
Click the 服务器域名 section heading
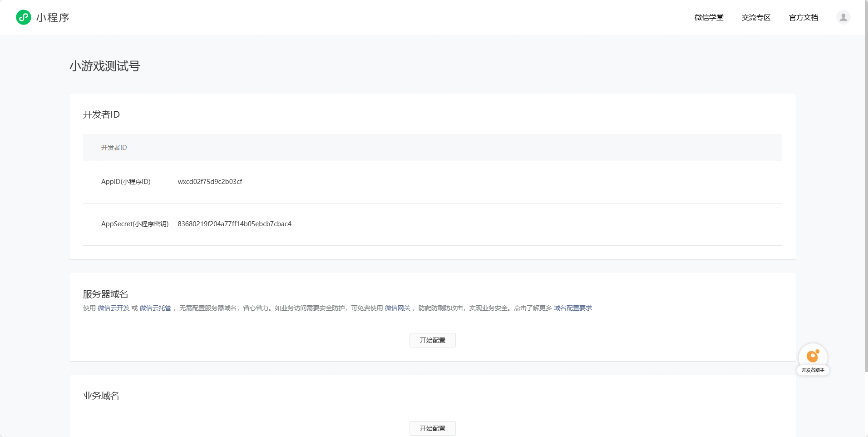point(105,294)
